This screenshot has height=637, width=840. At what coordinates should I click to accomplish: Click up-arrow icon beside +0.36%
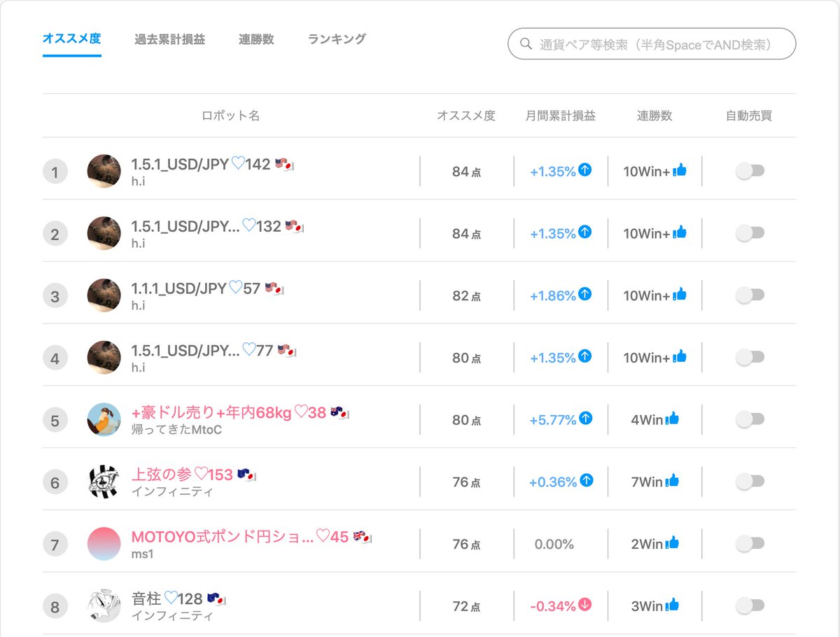[587, 481]
